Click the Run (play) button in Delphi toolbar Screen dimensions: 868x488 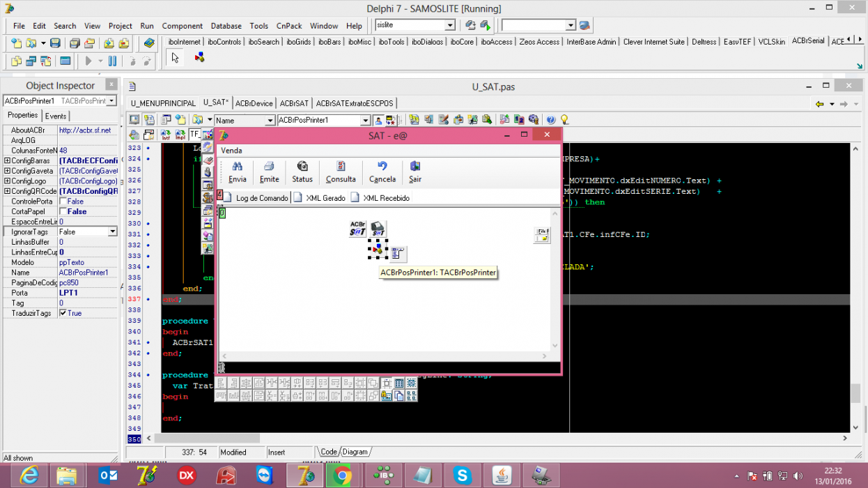pyautogui.click(x=88, y=61)
